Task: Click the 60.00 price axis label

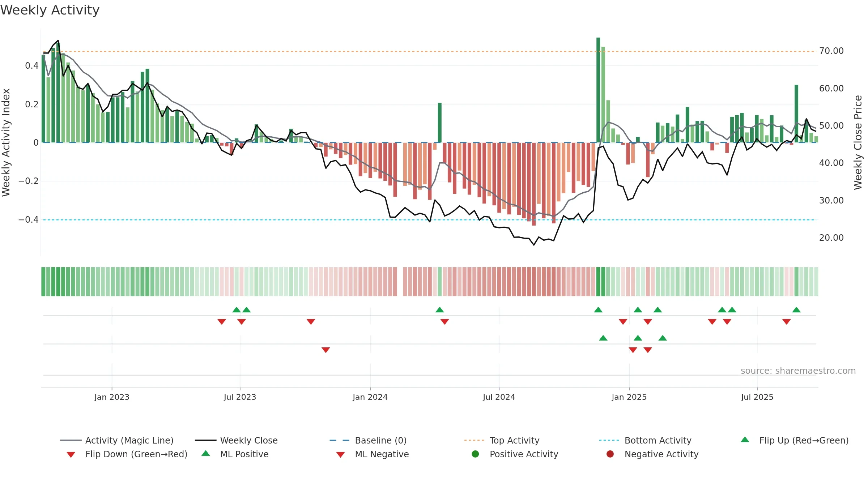Action: [831, 89]
